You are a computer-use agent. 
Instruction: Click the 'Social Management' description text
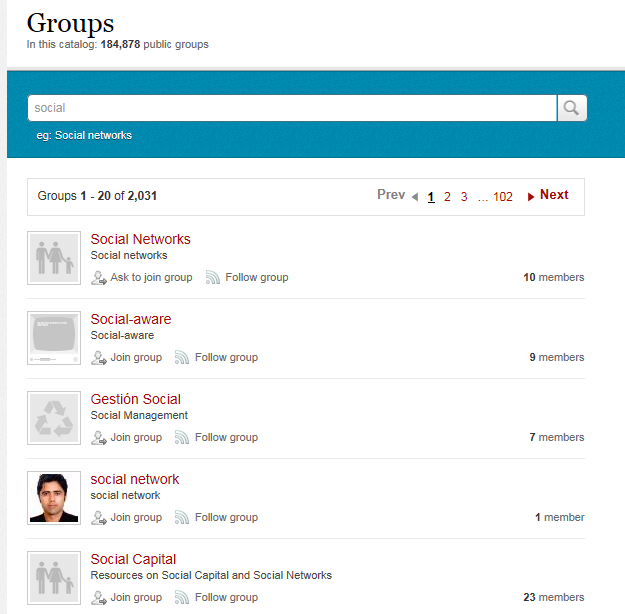click(139, 415)
